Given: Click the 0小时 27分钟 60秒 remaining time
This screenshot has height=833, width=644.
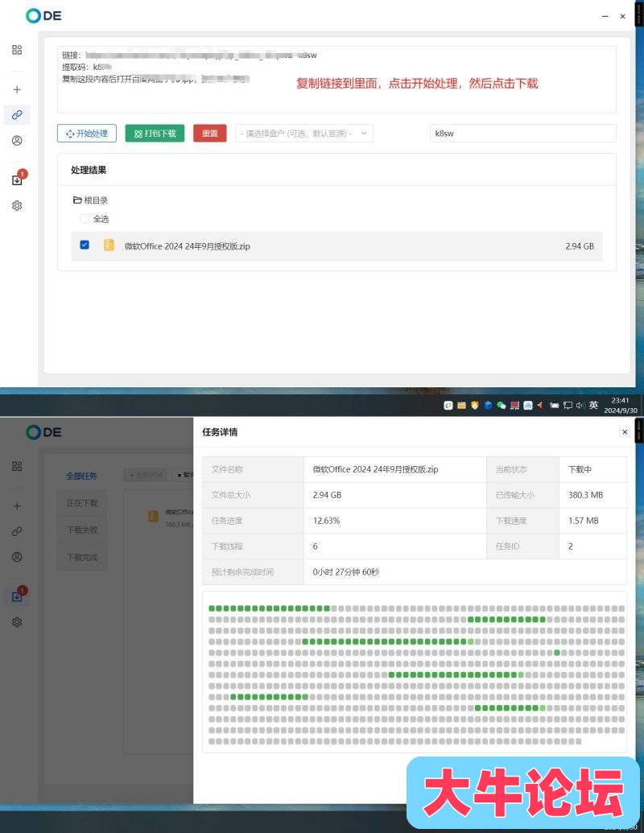Looking at the screenshot, I should tap(346, 572).
